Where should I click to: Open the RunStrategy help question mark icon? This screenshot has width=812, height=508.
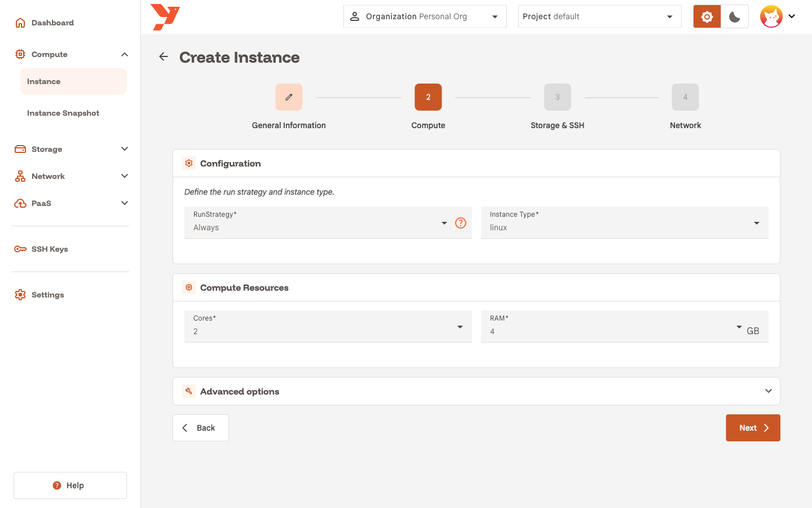461,223
